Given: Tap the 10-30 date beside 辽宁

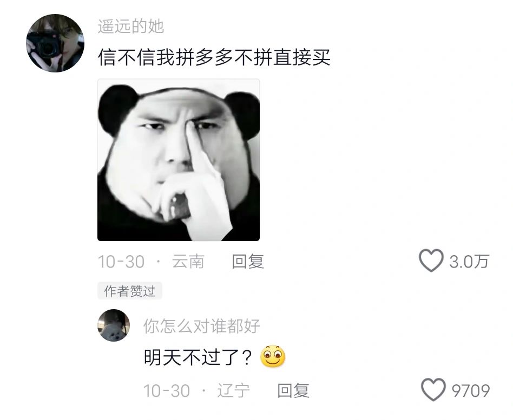Looking at the screenshot, I should 167,391.
